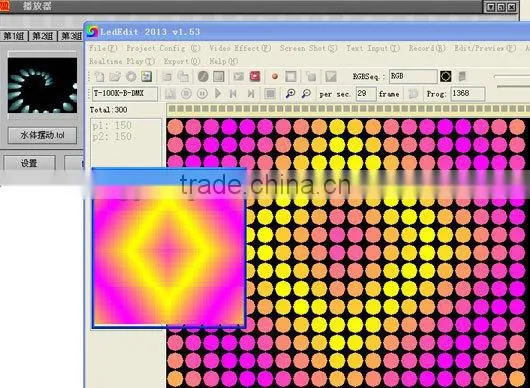Open the Record menu
The image size is (530, 388).
coord(427,48)
